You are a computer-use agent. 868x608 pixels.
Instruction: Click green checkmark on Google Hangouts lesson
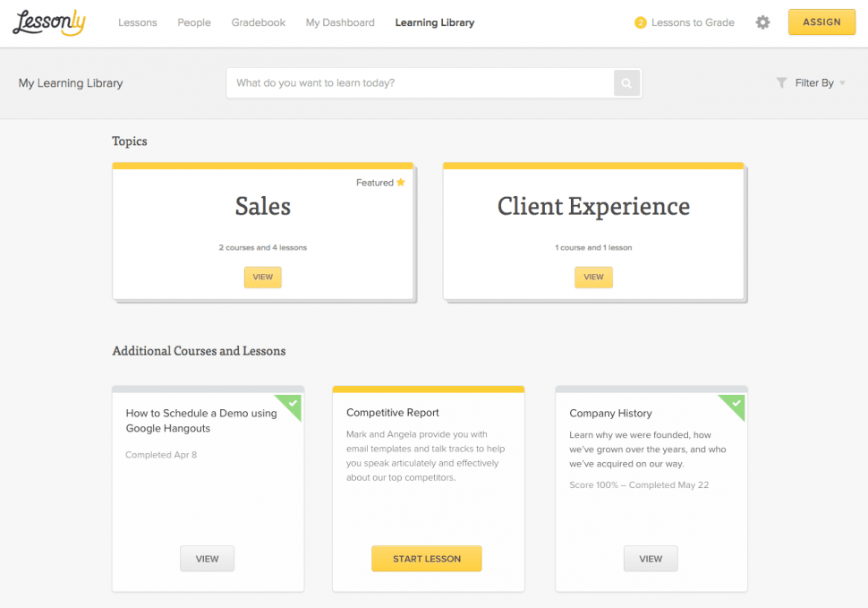coord(293,405)
